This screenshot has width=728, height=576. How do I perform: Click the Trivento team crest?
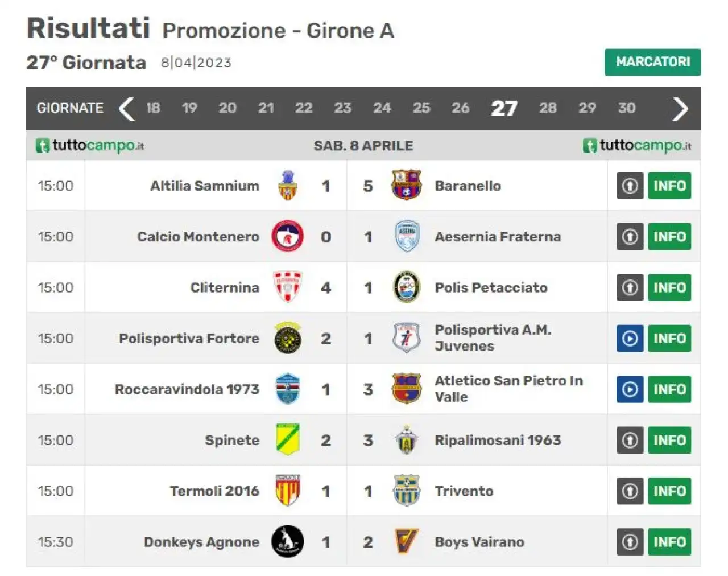(x=406, y=491)
